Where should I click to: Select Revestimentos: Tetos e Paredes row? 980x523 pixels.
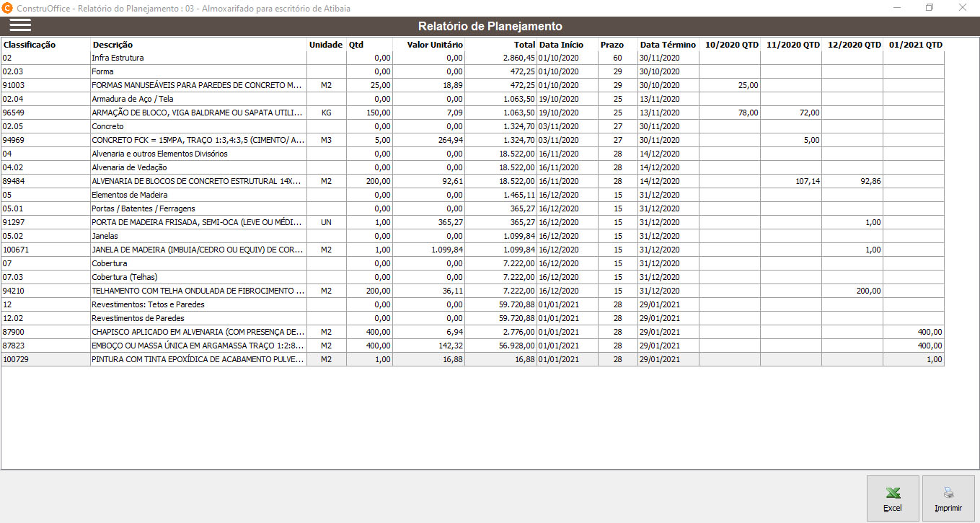pos(472,304)
